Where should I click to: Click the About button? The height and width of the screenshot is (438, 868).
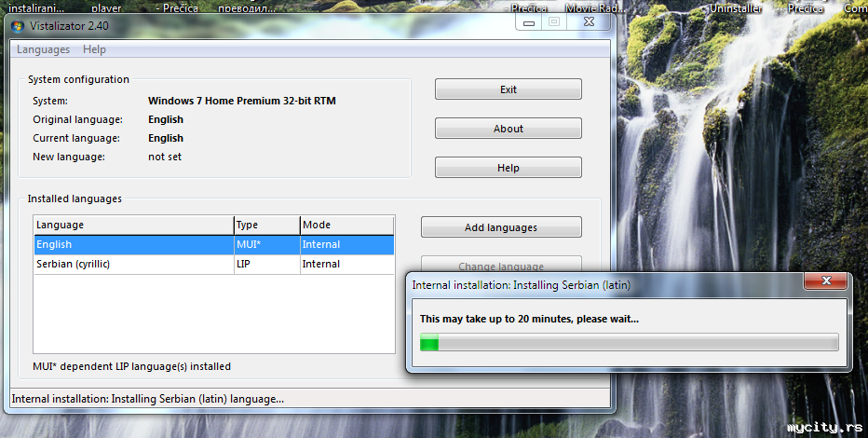509,129
